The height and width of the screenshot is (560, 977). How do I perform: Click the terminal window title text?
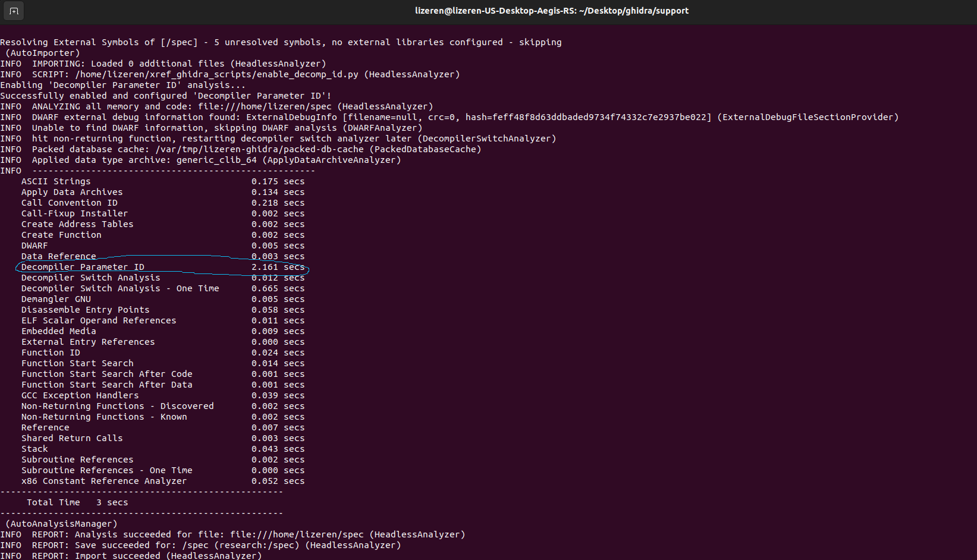click(x=551, y=11)
